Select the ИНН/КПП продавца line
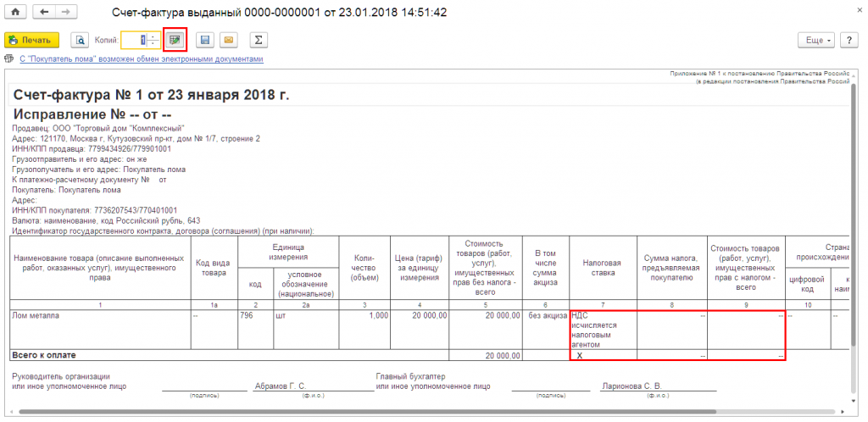 point(92,149)
